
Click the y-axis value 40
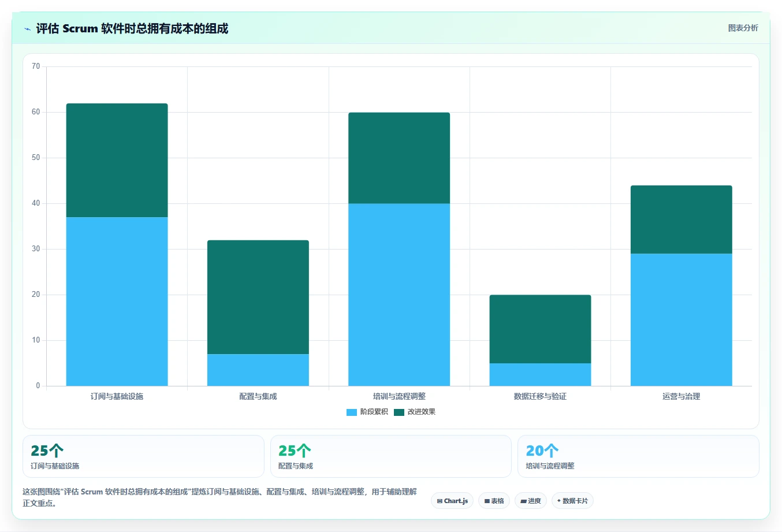pos(36,203)
